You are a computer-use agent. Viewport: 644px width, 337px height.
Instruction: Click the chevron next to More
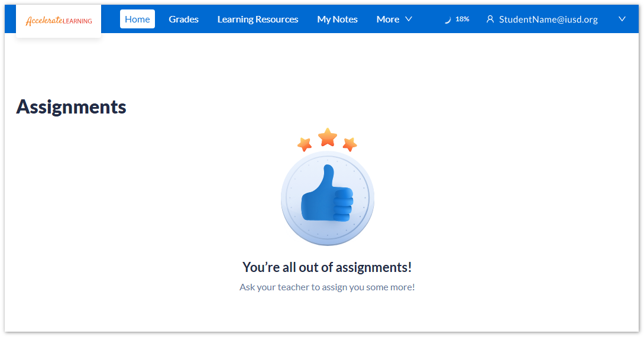click(x=409, y=20)
